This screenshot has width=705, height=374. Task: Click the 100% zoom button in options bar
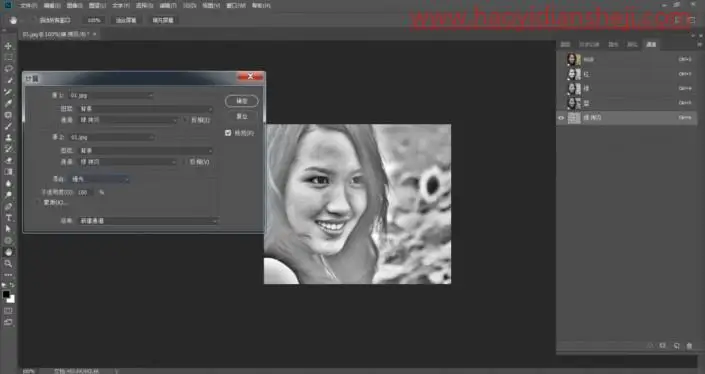coord(94,20)
